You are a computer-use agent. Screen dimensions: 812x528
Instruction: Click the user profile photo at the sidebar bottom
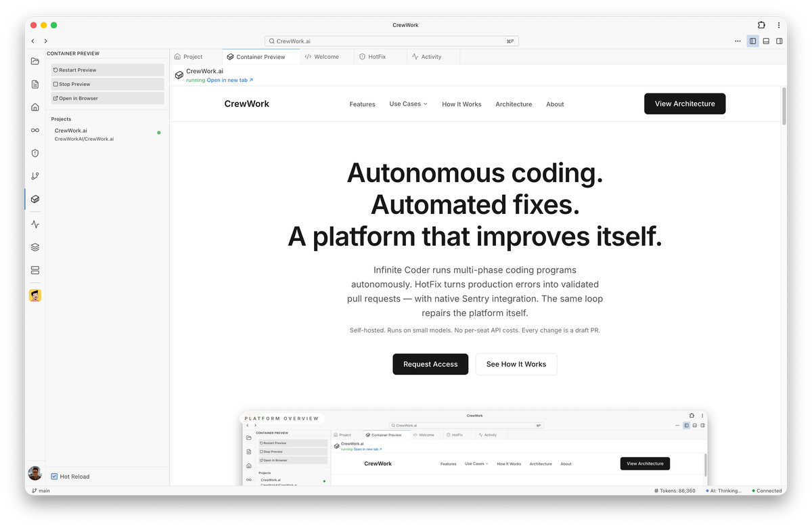(35, 473)
